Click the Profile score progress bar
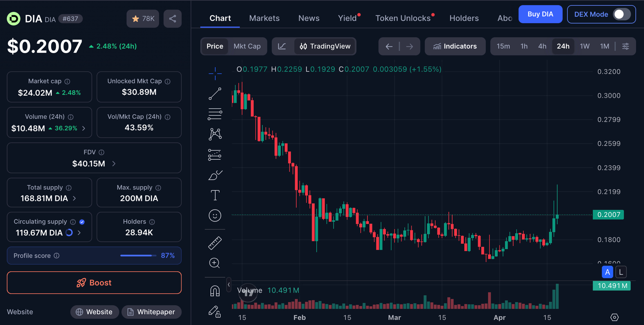Screen dimensions: 644x325 tap(138, 256)
